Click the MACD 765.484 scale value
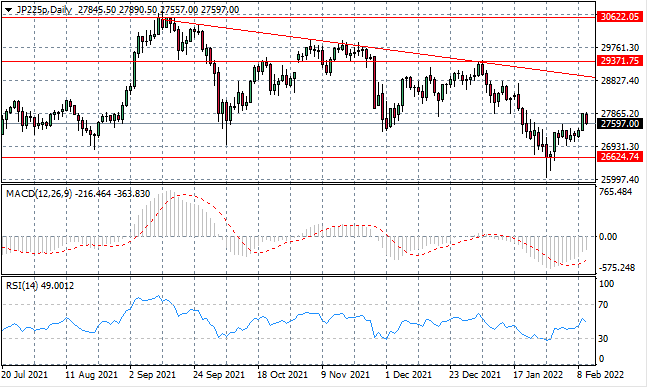The height and width of the screenshot is (388, 648). (615, 192)
